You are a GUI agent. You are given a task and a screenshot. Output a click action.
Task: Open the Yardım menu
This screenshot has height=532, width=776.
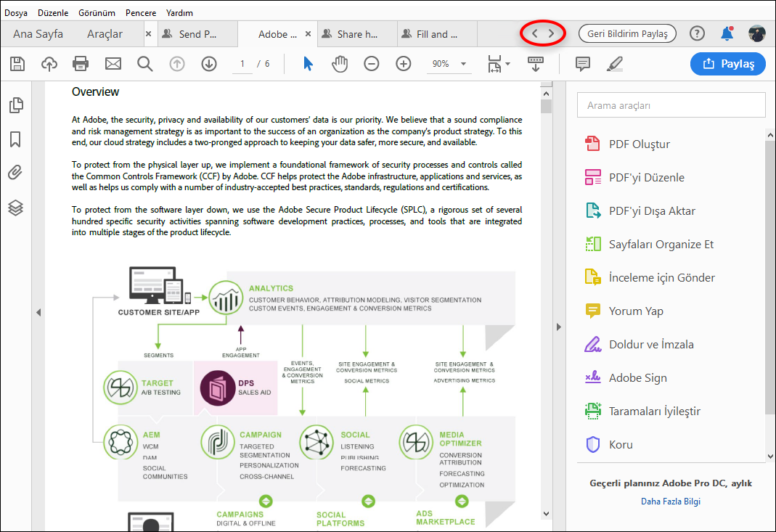(179, 13)
